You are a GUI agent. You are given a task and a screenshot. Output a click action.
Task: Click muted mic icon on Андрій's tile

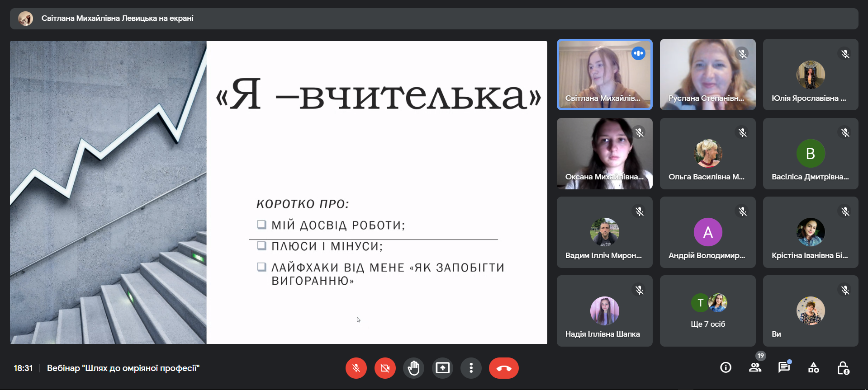[742, 211]
